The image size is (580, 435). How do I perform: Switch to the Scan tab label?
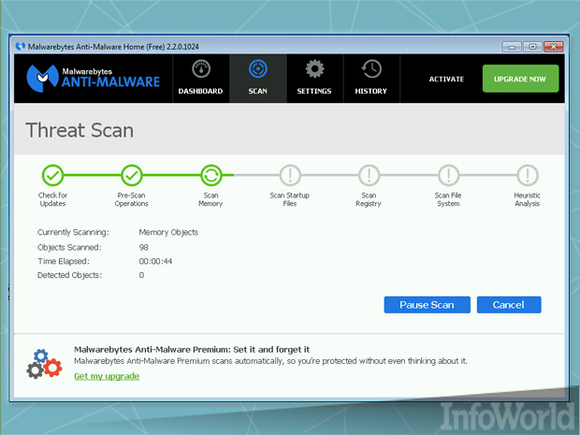(x=258, y=91)
